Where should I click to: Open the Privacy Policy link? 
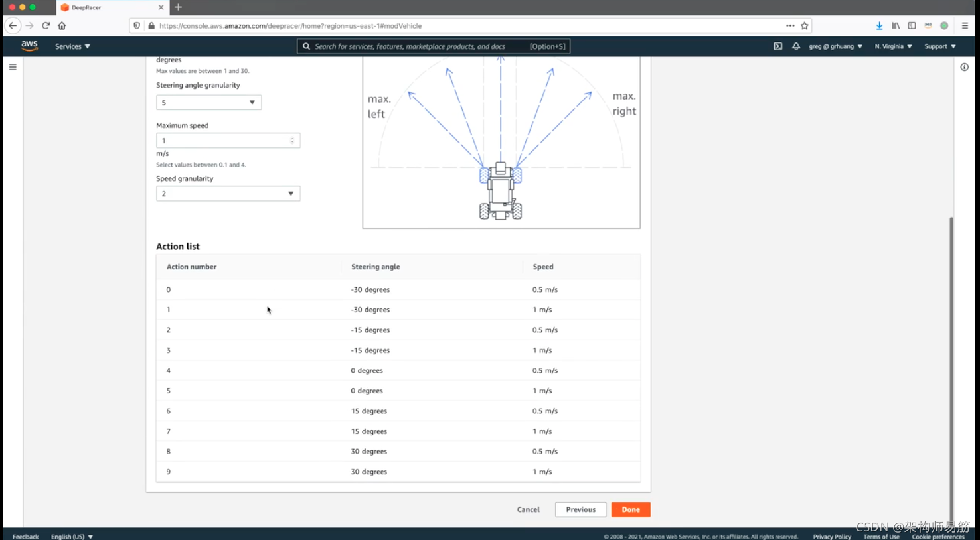pyautogui.click(x=832, y=536)
